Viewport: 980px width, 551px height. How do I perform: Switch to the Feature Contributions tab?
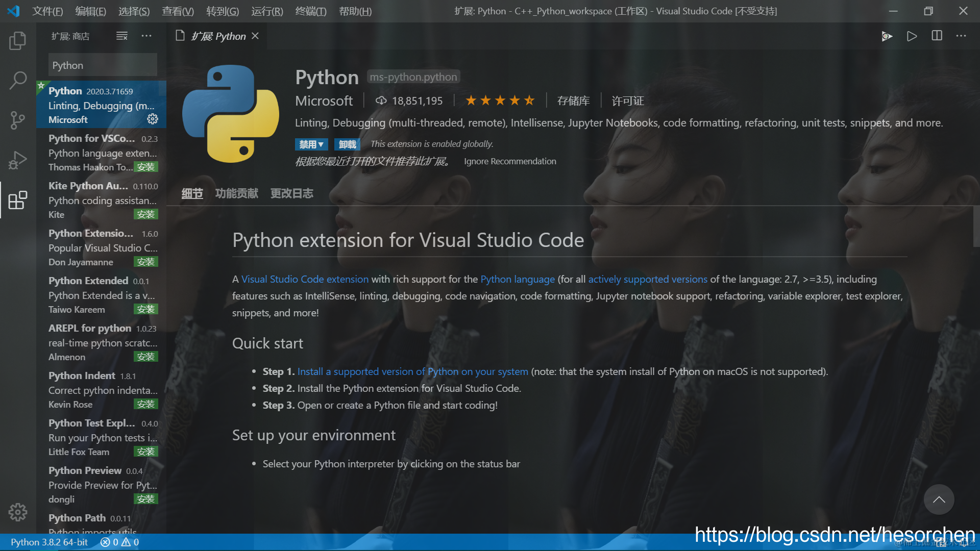(x=237, y=193)
